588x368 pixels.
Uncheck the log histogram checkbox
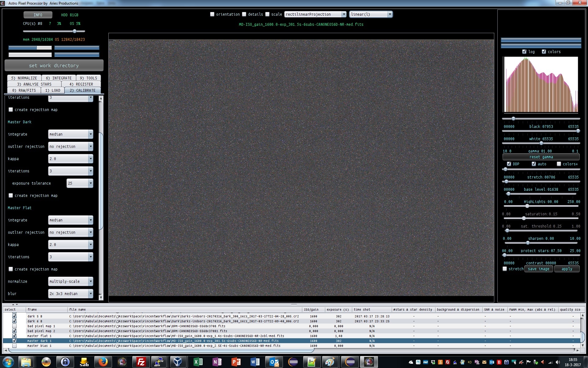click(x=524, y=52)
